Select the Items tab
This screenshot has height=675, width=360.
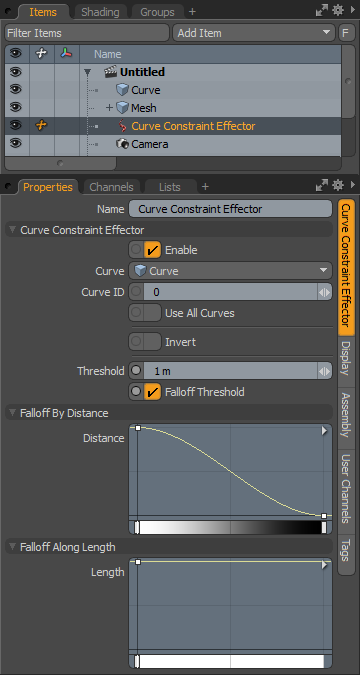pos(43,12)
